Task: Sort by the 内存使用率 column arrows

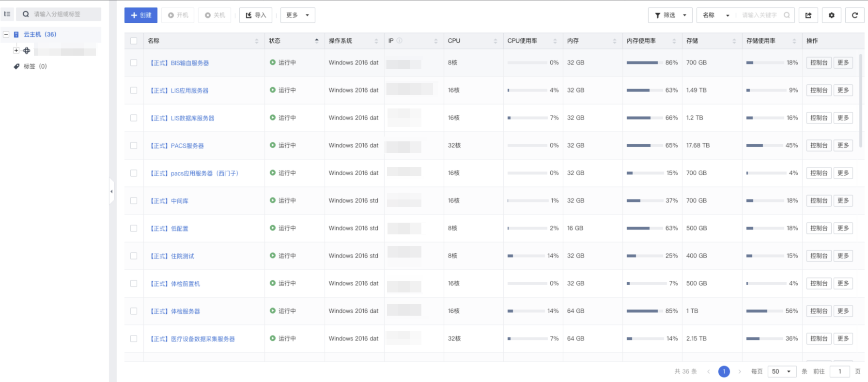Action: (674, 41)
